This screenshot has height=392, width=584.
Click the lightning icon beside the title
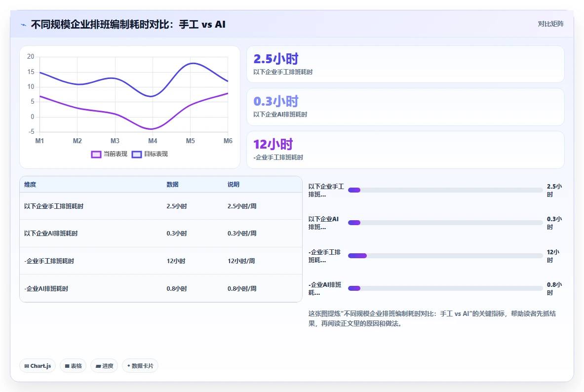(x=24, y=25)
